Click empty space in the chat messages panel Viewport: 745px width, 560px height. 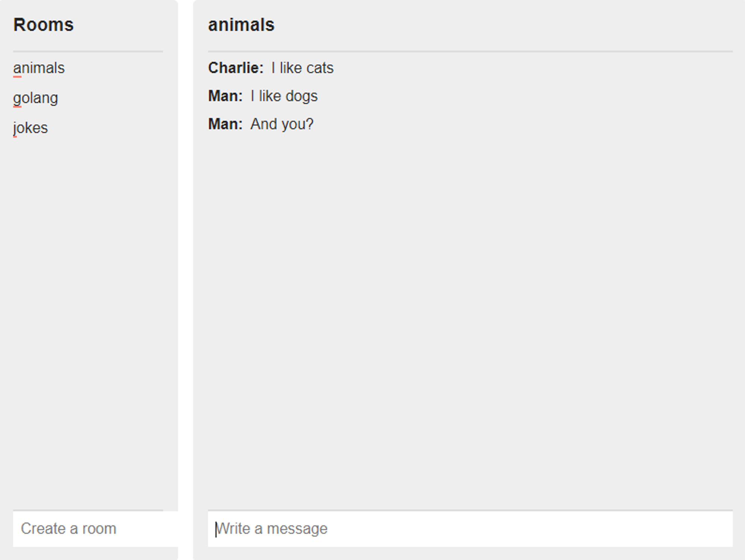(469, 316)
